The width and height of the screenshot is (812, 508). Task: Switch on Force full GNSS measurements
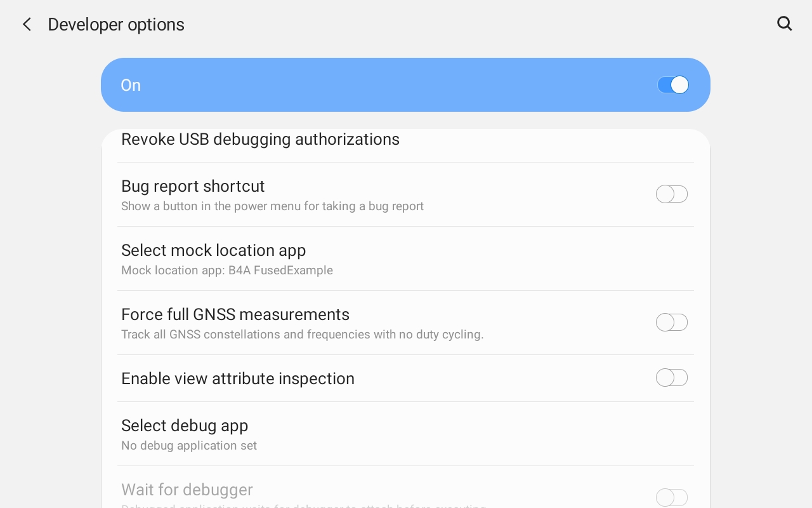pos(672,322)
